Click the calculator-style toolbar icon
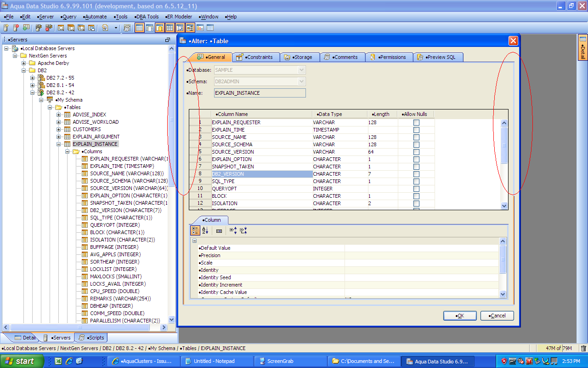Viewport: 588px width, 368px height. (127, 28)
